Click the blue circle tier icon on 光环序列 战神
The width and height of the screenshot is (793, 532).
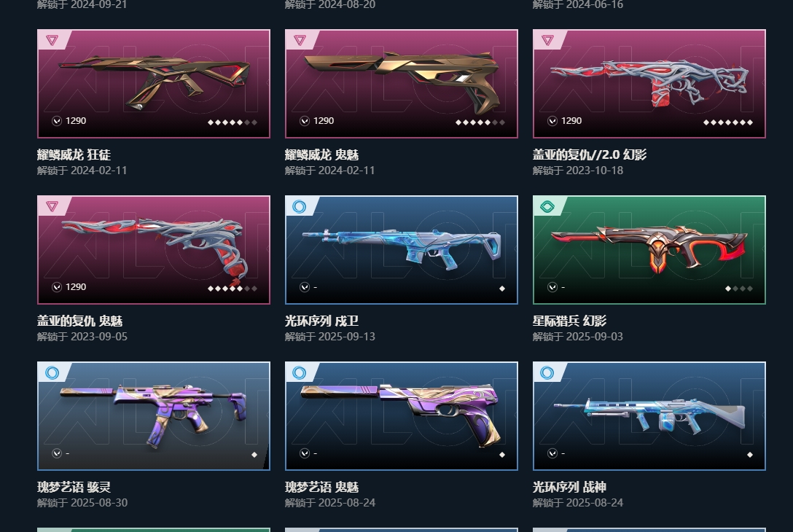(547, 372)
